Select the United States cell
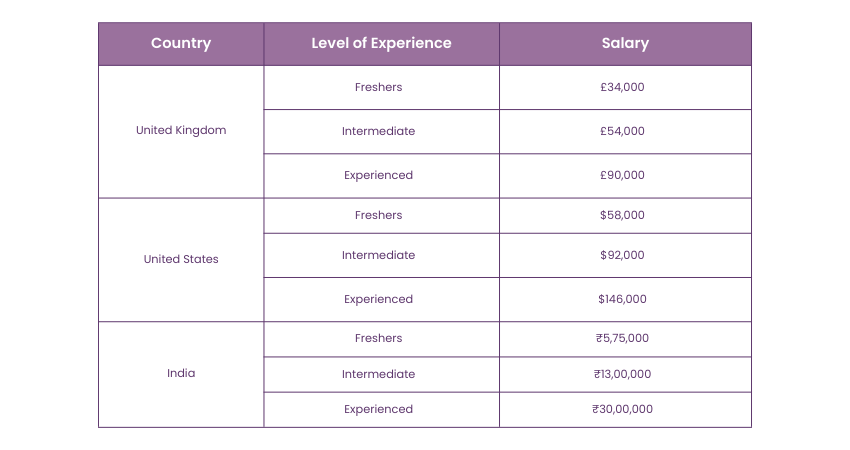This screenshot has width=850, height=450. coord(181,259)
